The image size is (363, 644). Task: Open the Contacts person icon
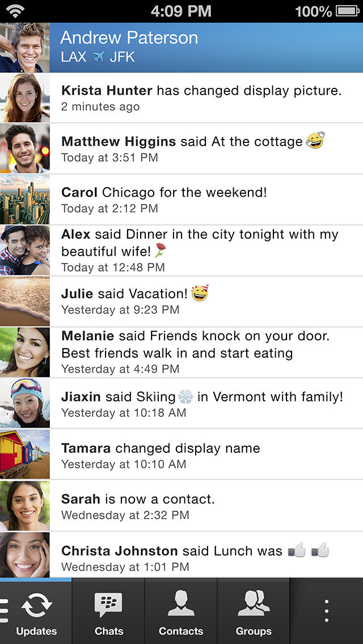181,605
